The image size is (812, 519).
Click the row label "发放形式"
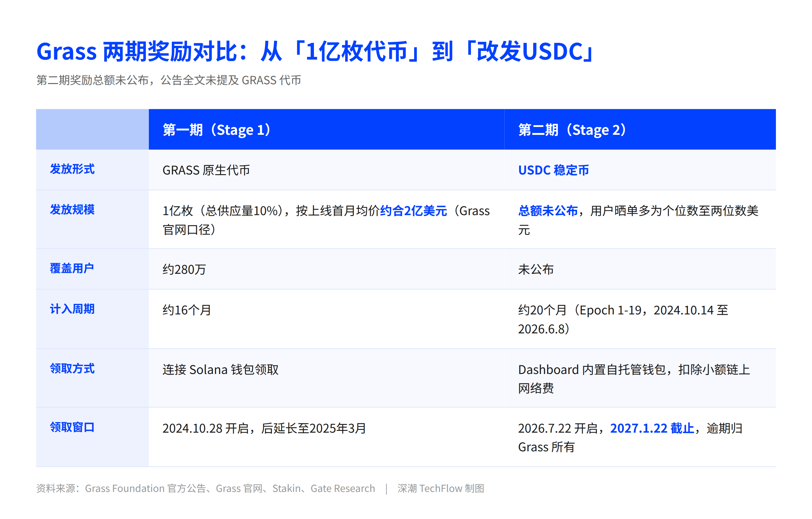tap(72, 169)
